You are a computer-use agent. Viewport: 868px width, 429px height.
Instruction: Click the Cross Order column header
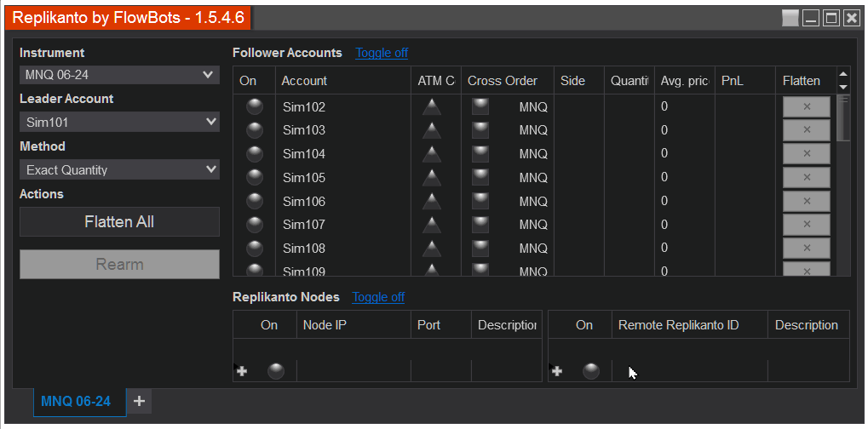[508, 81]
